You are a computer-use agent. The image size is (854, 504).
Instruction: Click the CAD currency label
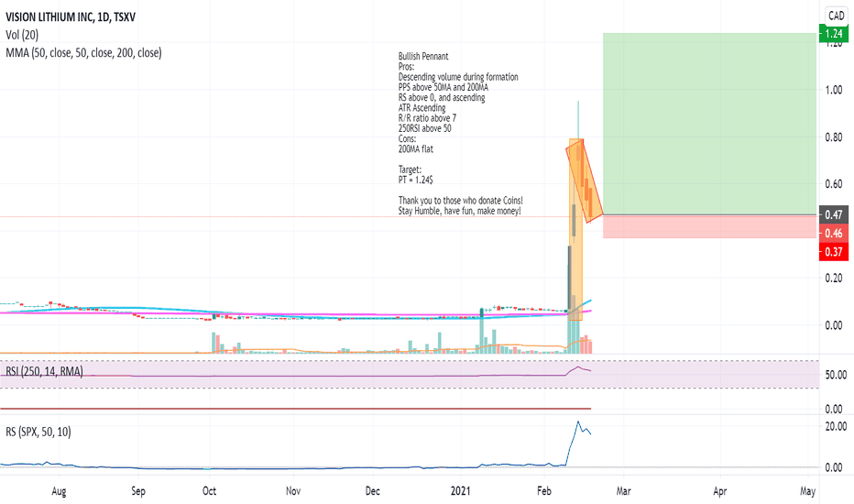pos(836,16)
